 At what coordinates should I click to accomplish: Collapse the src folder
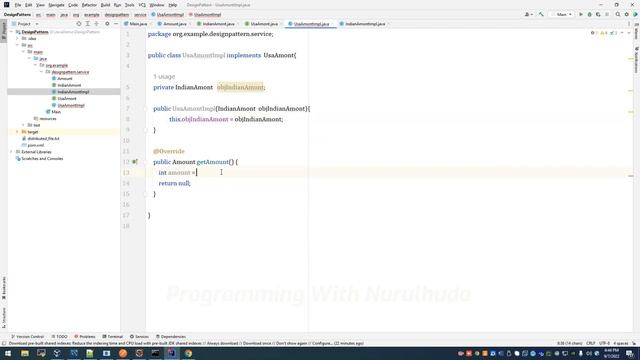18,45
